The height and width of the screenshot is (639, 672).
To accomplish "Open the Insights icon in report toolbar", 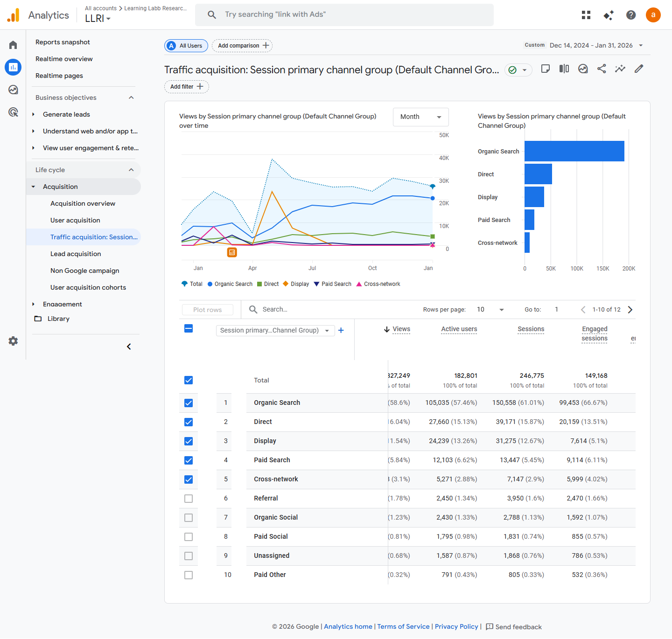I will 620,69.
